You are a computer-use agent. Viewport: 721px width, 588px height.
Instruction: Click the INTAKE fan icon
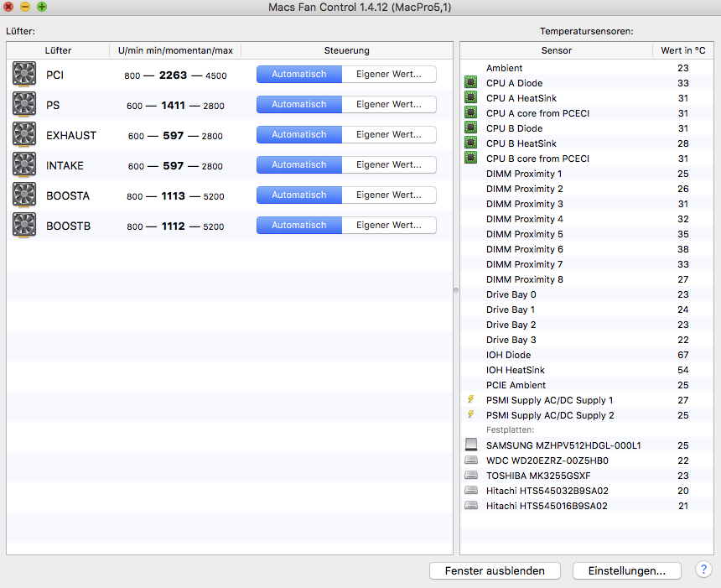click(24, 164)
